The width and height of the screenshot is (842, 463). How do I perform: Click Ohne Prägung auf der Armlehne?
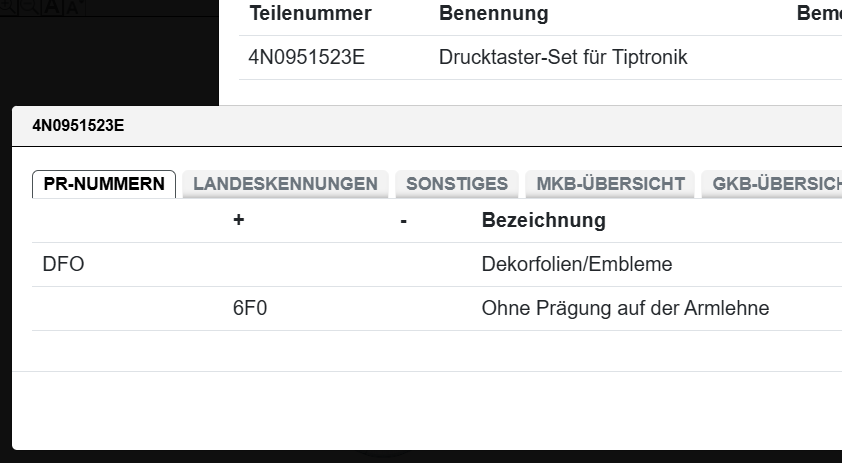pyautogui.click(x=625, y=309)
